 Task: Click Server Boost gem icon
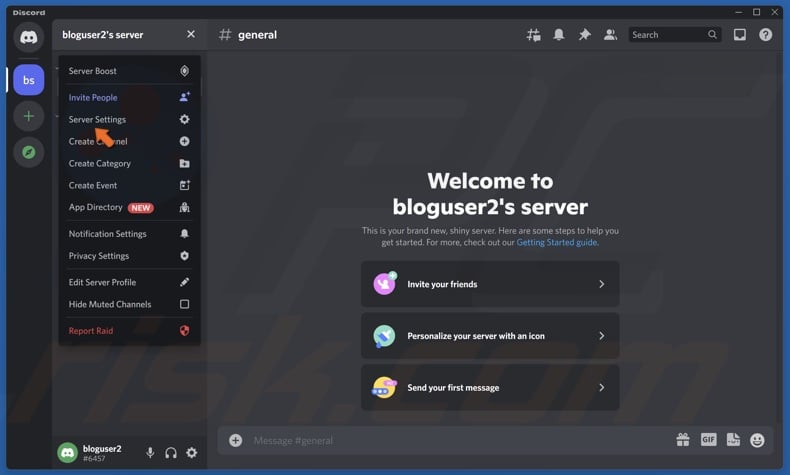pyautogui.click(x=185, y=71)
